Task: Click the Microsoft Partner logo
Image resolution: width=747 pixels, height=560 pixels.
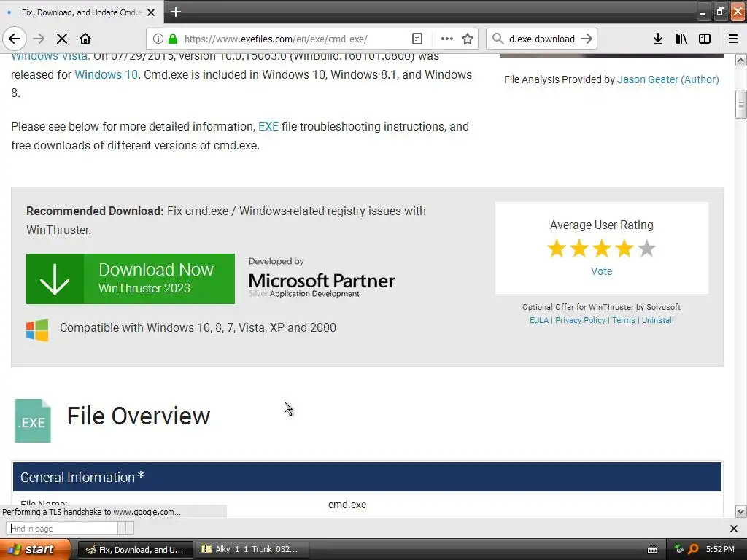Action: [322, 278]
